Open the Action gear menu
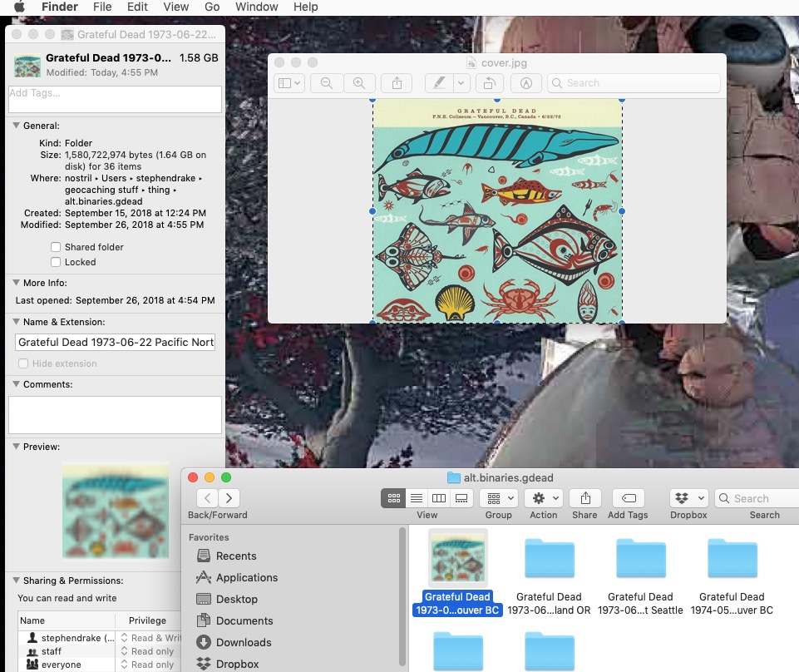Image resolution: width=799 pixels, height=672 pixels. point(544,498)
